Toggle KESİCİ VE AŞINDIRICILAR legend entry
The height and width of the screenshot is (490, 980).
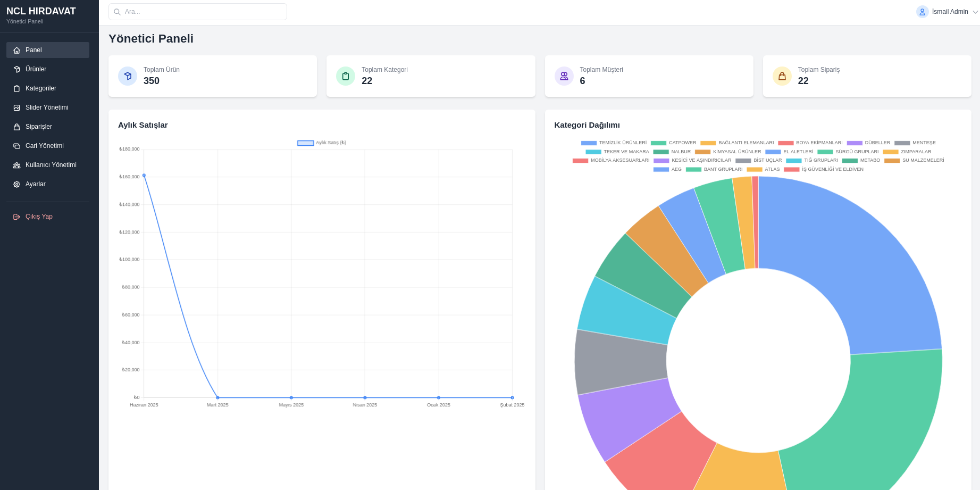(692, 160)
